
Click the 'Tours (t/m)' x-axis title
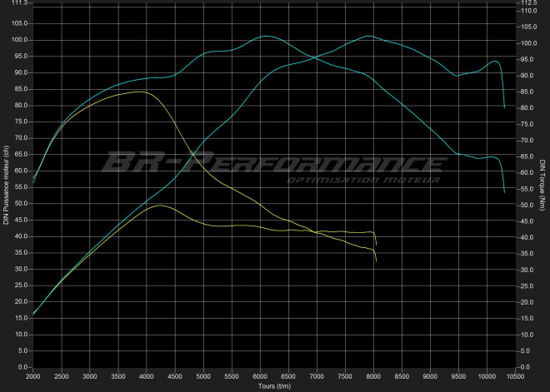click(274, 386)
